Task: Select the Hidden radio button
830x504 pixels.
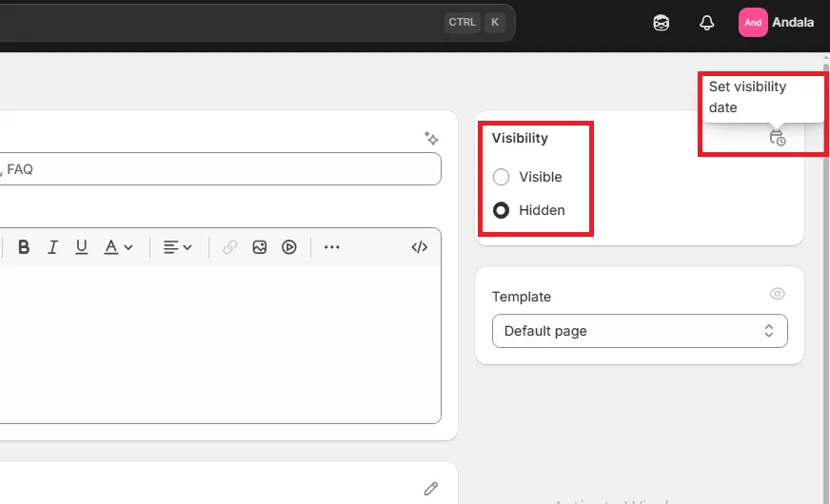Action: [501, 210]
